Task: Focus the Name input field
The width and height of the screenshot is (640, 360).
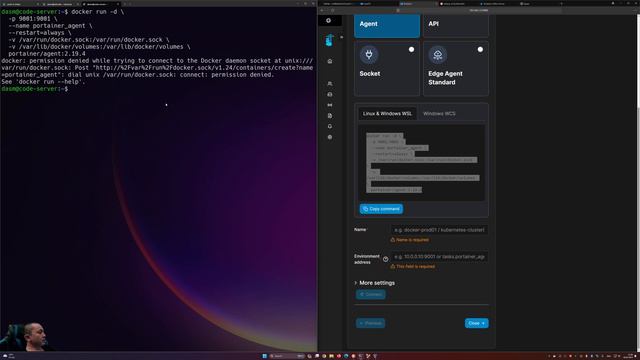Action: tap(439, 230)
